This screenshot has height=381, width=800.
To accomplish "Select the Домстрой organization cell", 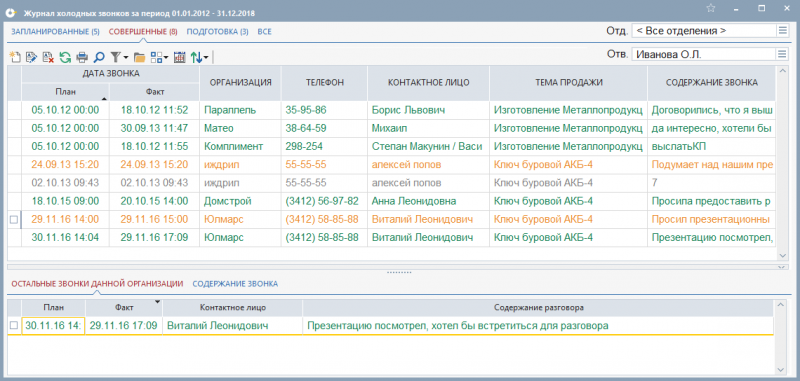I will click(x=240, y=201).
